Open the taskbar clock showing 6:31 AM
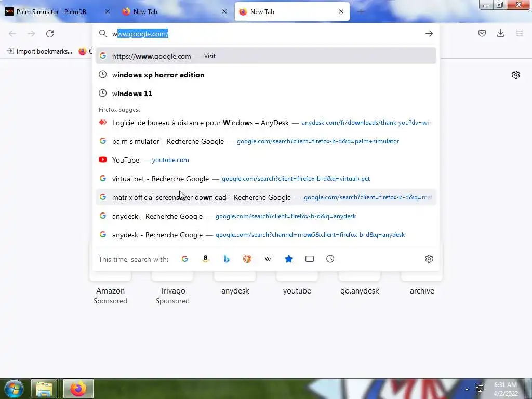The width and height of the screenshot is (532, 399). [x=506, y=389]
